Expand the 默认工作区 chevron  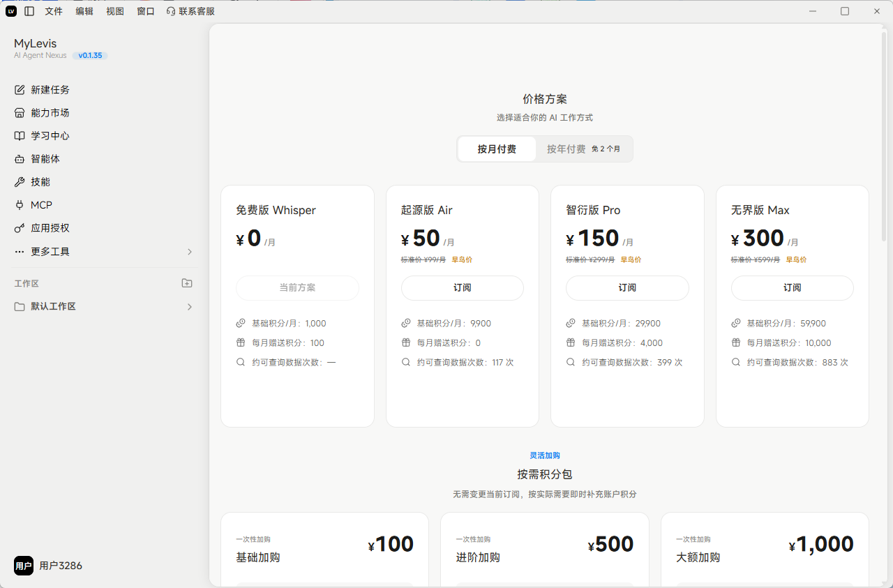coord(190,307)
